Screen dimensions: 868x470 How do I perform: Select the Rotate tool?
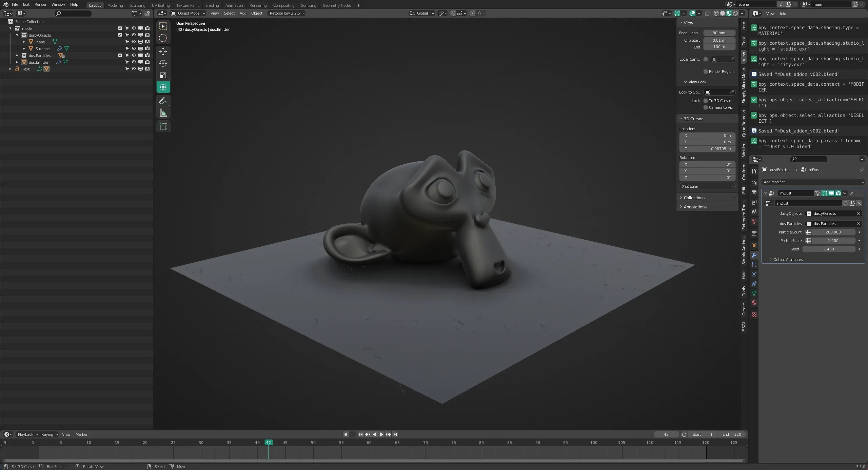[163, 63]
